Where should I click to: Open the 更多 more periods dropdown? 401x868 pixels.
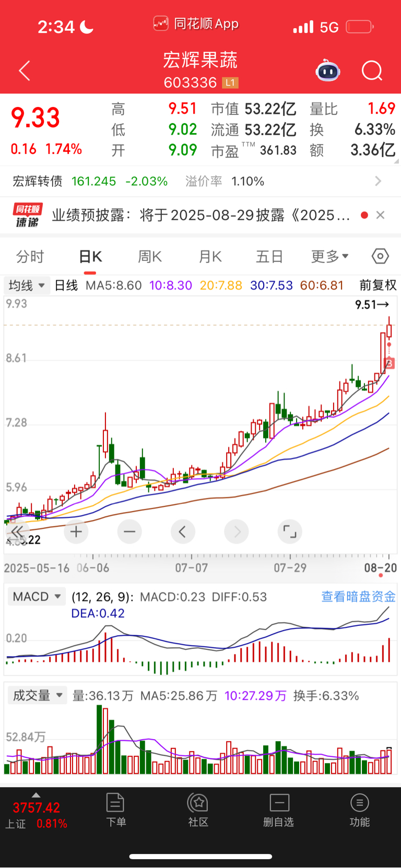pyautogui.click(x=329, y=256)
